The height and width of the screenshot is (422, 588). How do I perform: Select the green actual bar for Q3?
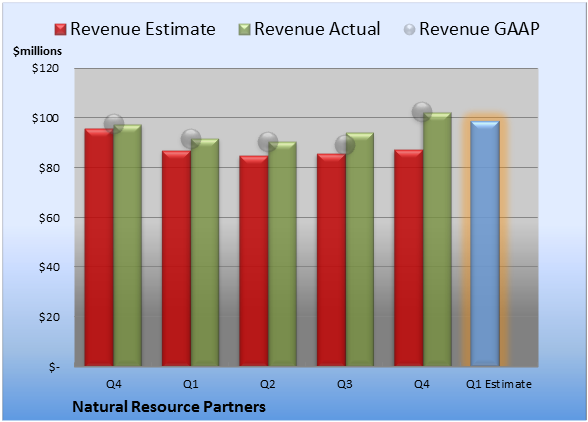pos(360,249)
